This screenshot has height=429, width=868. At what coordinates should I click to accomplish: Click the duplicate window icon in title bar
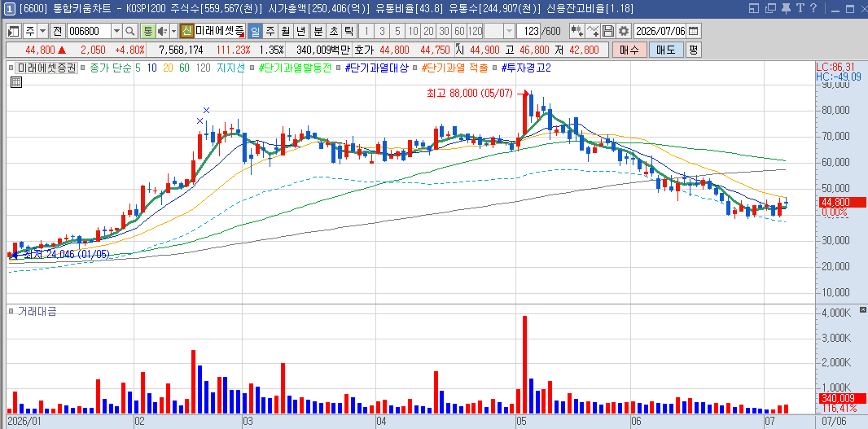(769, 8)
